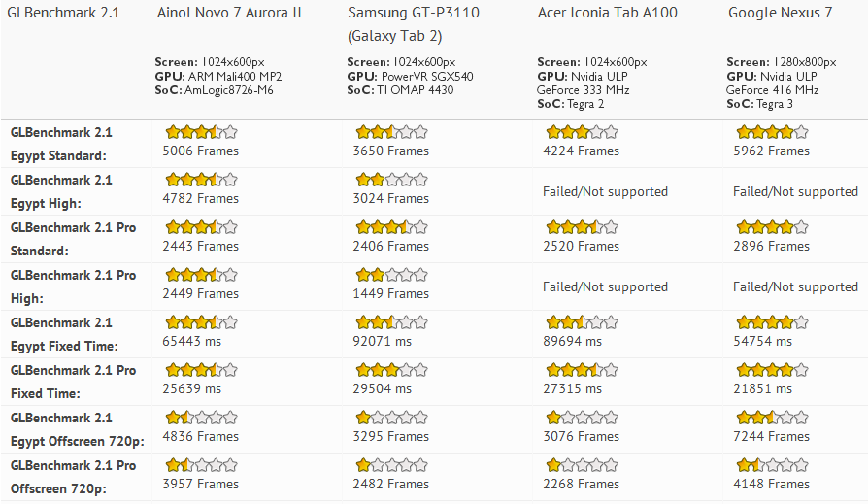Image resolution: width=868 pixels, height=504 pixels.
Task: Click Ainol Novo 7 Egypt Standard star rating
Action: (201, 132)
